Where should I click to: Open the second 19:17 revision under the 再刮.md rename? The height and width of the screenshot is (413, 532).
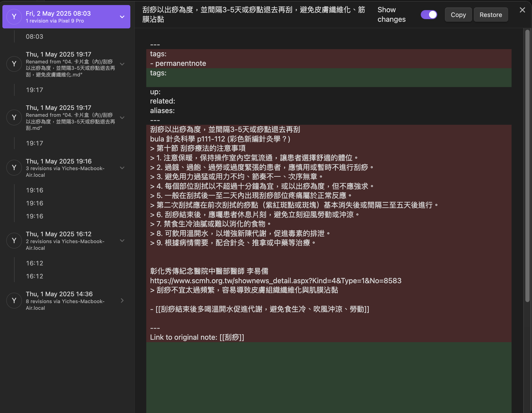(x=35, y=143)
